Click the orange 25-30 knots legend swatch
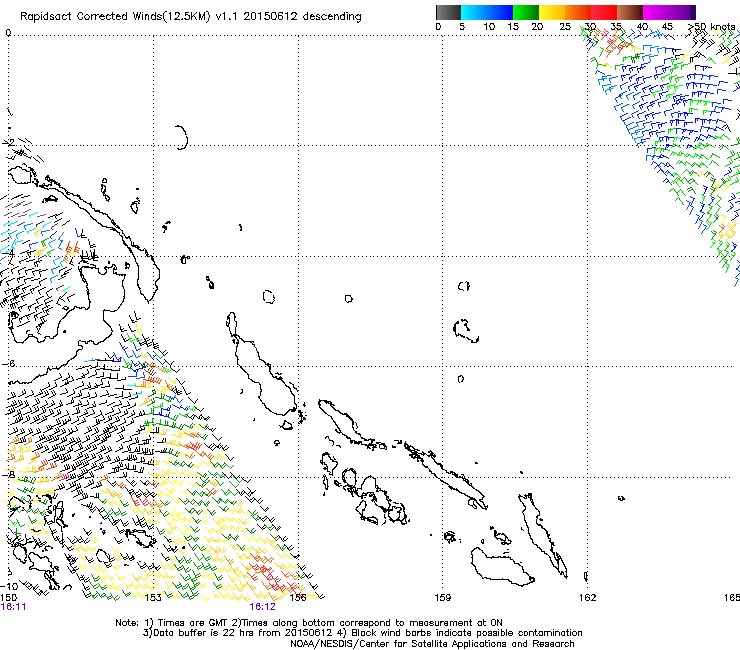 click(578, 12)
